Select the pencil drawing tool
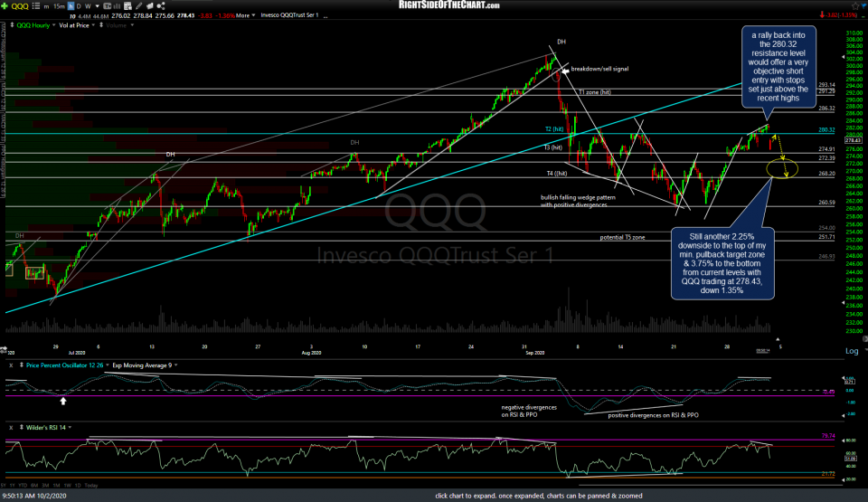Image resolution: width=868 pixels, height=502 pixels. tap(139, 6)
